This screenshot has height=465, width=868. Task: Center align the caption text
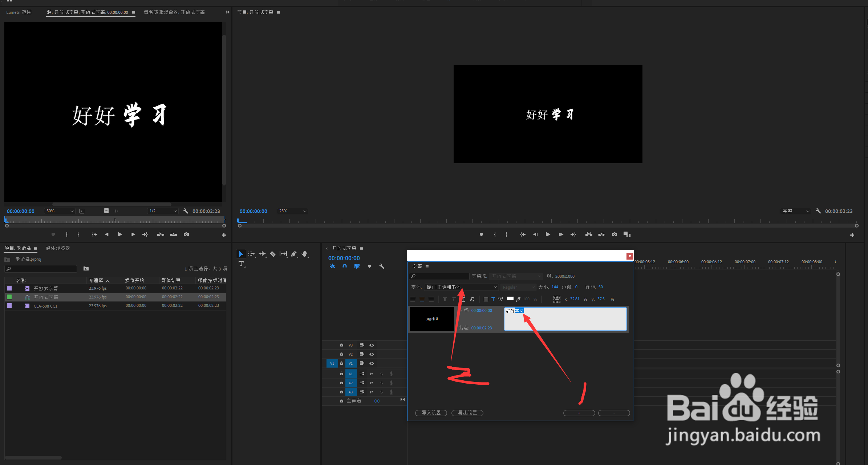422,299
